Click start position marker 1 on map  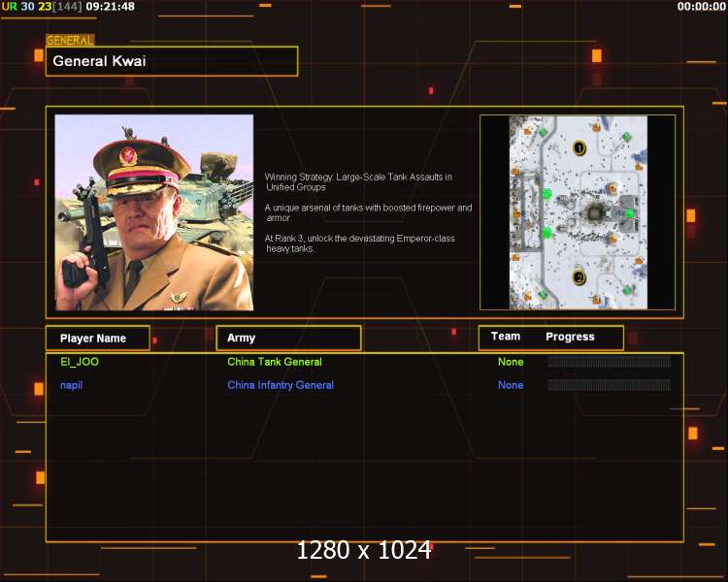(579, 148)
